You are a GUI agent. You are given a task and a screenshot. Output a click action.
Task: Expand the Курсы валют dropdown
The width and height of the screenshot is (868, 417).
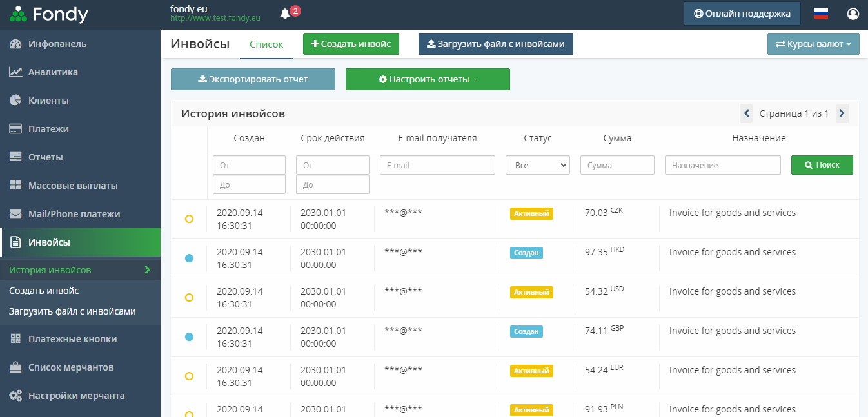click(x=813, y=44)
